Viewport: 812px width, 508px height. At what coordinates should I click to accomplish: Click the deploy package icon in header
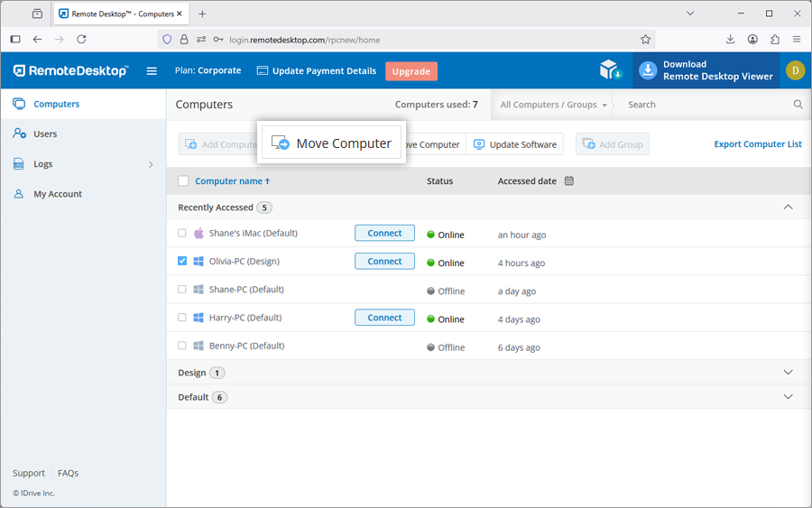coord(611,70)
